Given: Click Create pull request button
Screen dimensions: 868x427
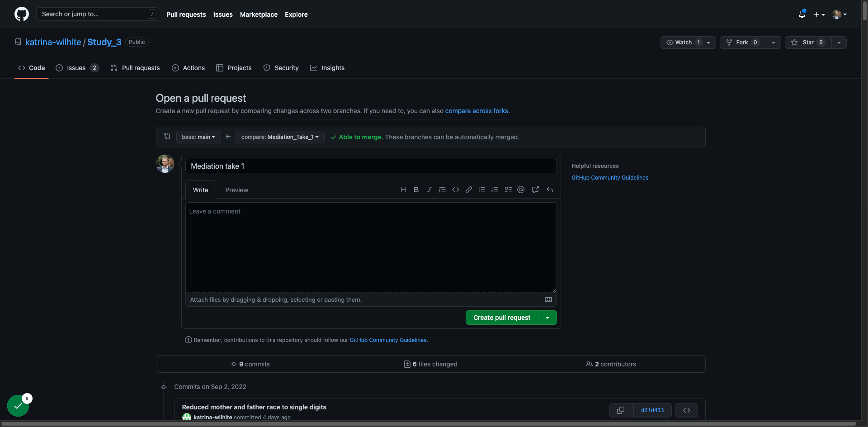Looking at the screenshot, I should coord(502,318).
